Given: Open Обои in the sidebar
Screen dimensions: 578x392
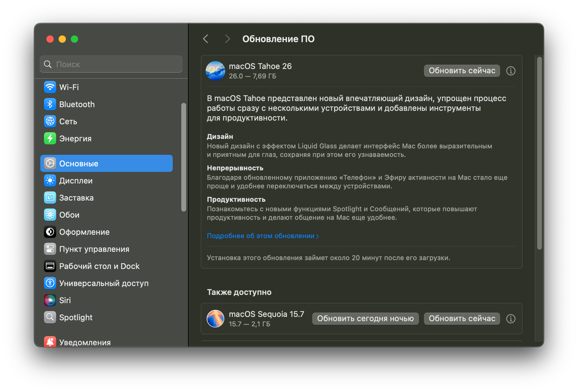Looking at the screenshot, I should pos(107,215).
